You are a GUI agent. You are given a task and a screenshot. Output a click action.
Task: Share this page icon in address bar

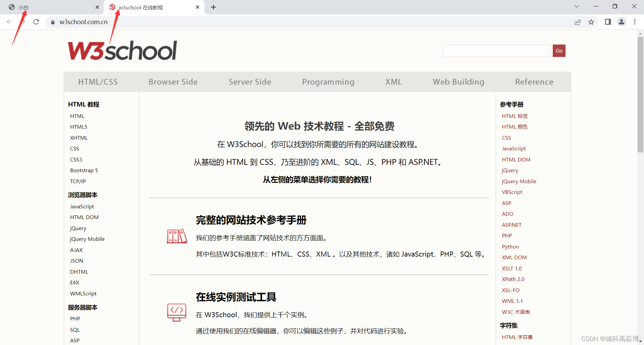[x=578, y=22]
